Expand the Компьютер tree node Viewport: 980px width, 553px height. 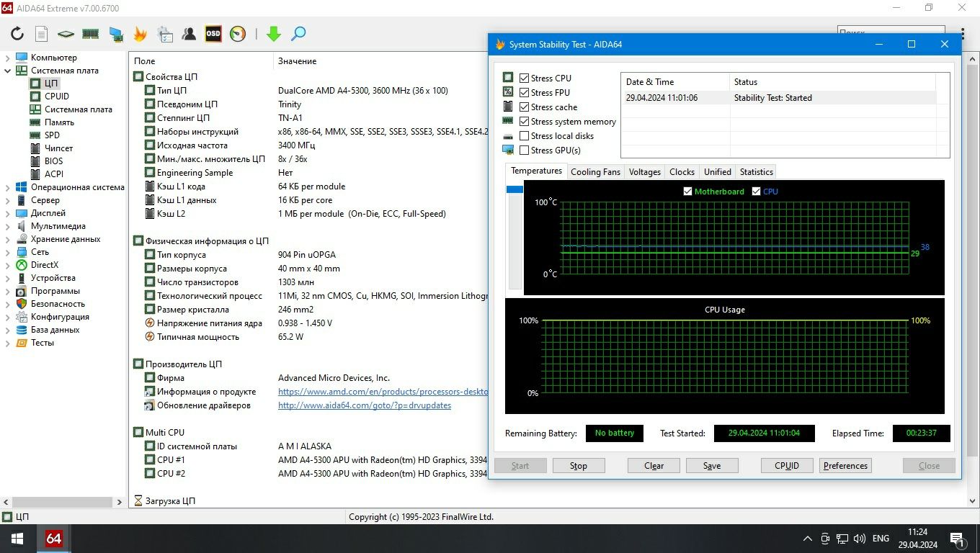pyautogui.click(x=8, y=58)
